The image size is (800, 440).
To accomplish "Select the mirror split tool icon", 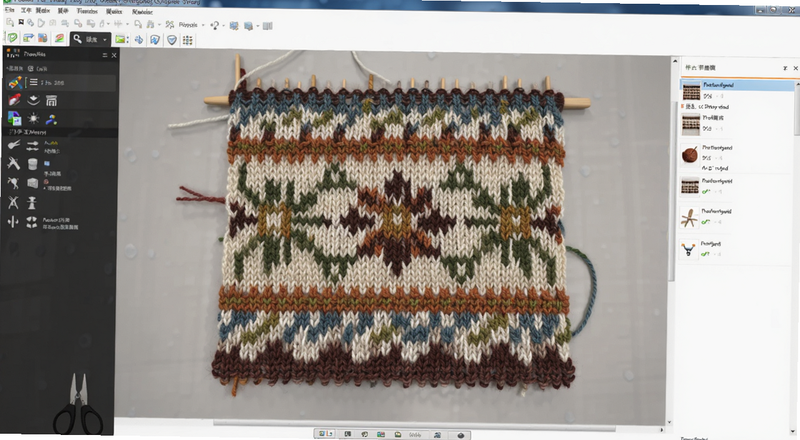I will [13, 222].
